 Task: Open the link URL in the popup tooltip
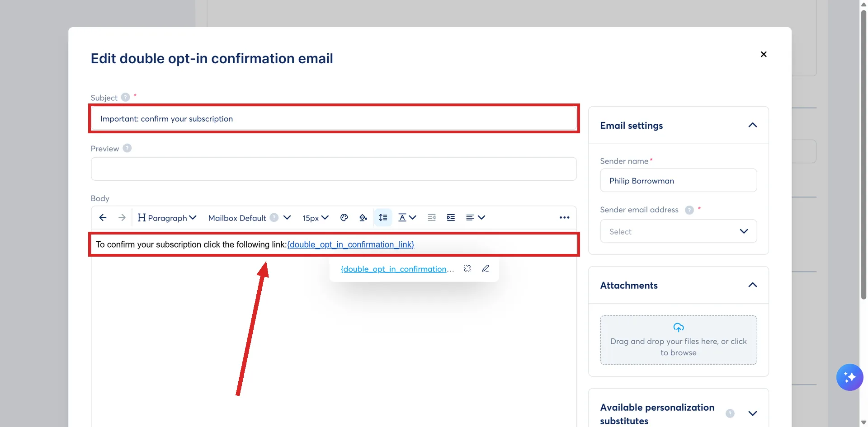397,269
